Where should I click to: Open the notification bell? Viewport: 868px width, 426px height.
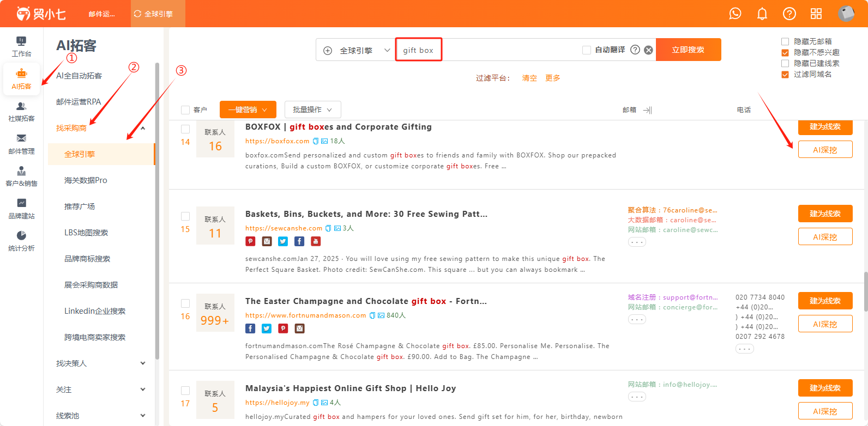762,14
